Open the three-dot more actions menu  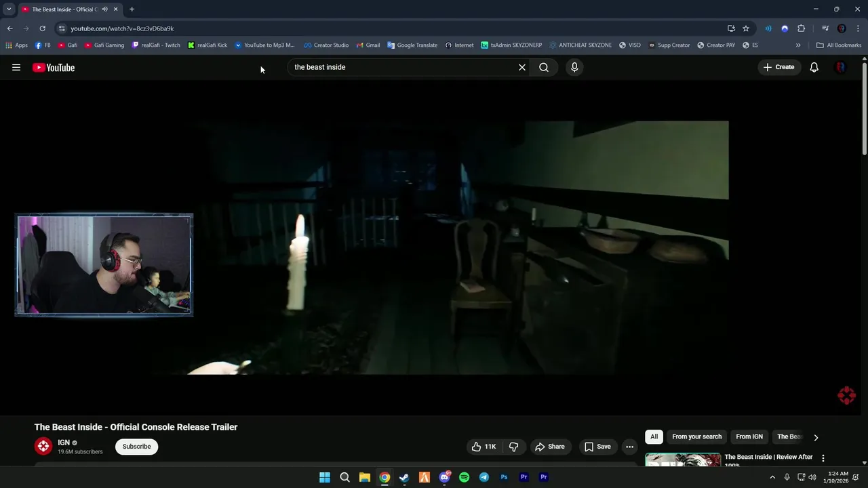click(629, 447)
